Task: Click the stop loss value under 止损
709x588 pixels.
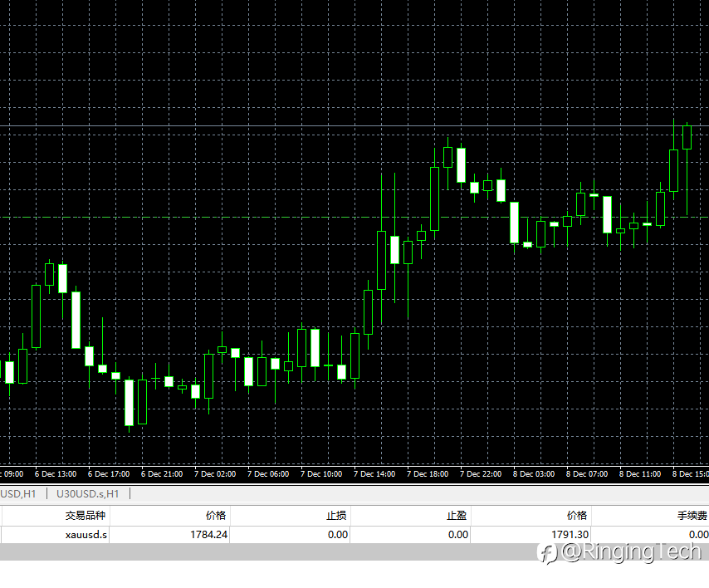Action: click(x=338, y=535)
